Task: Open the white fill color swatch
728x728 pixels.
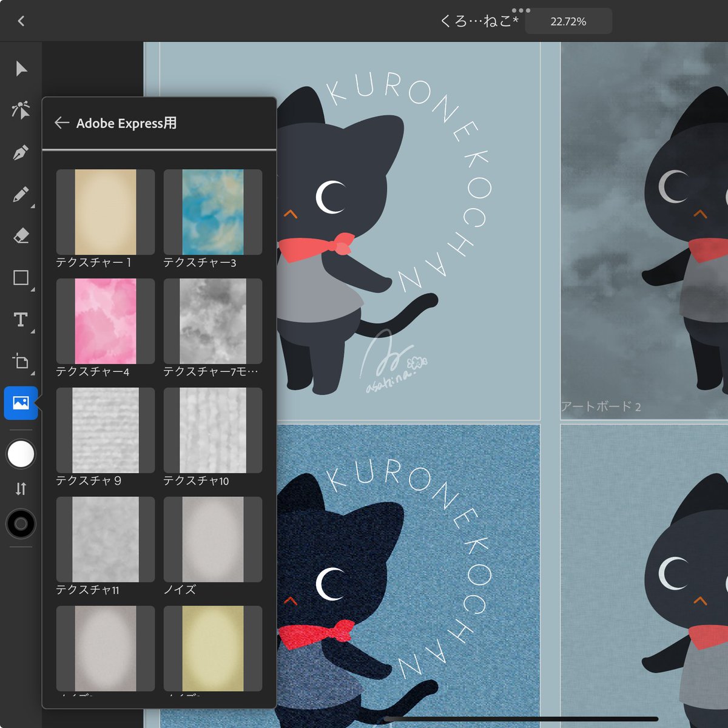Action: pos(21,454)
